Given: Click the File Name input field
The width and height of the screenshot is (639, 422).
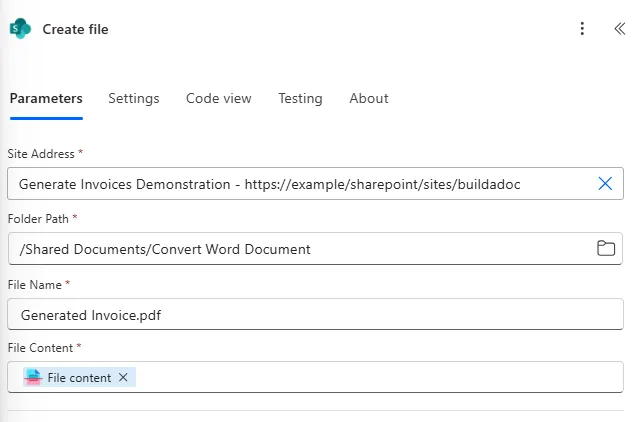Looking at the screenshot, I should click(315, 314).
